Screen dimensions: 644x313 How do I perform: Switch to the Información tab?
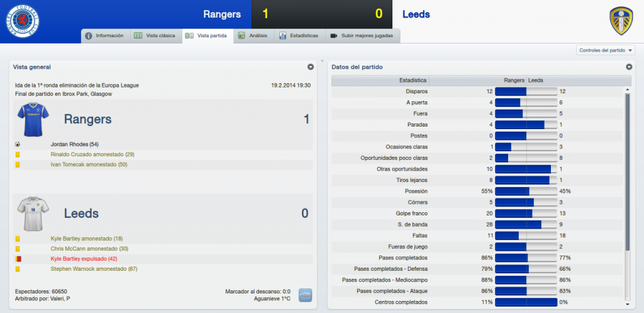click(106, 36)
